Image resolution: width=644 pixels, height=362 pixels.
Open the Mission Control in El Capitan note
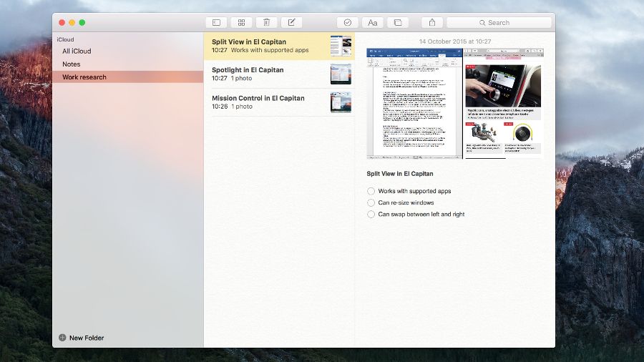click(x=279, y=102)
